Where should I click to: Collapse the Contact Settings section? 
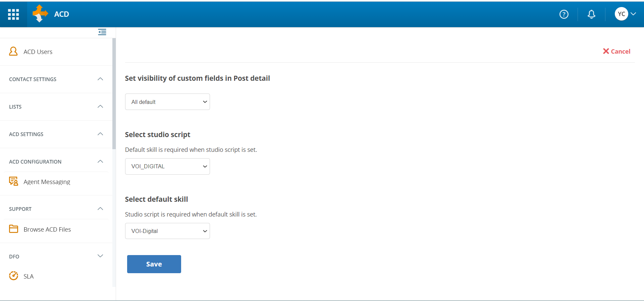coord(100,79)
